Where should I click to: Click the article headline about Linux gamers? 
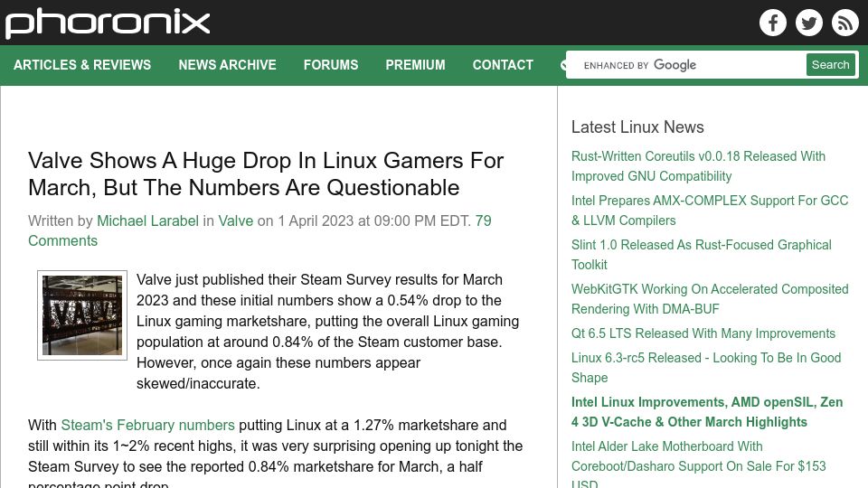pos(266,174)
